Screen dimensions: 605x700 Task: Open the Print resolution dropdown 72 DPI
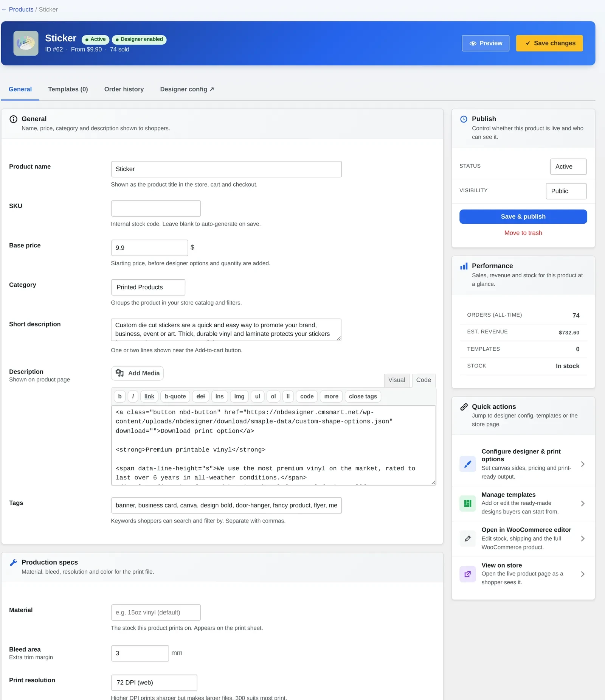point(154,683)
